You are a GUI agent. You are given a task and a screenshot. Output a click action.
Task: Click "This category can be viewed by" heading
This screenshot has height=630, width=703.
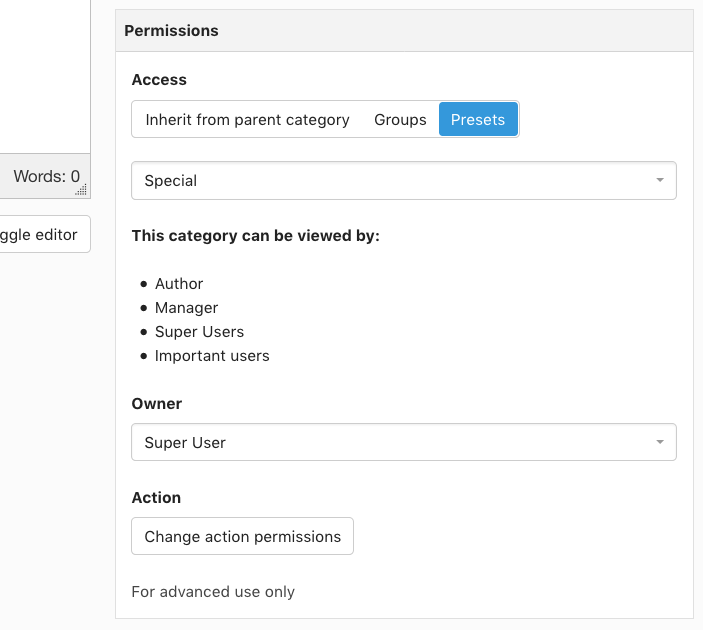pos(255,236)
